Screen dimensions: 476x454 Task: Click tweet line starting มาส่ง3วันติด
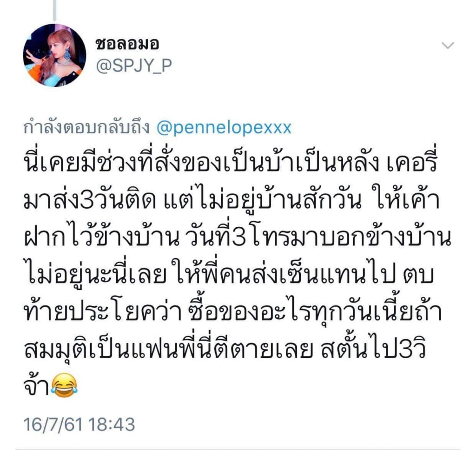click(231, 200)
